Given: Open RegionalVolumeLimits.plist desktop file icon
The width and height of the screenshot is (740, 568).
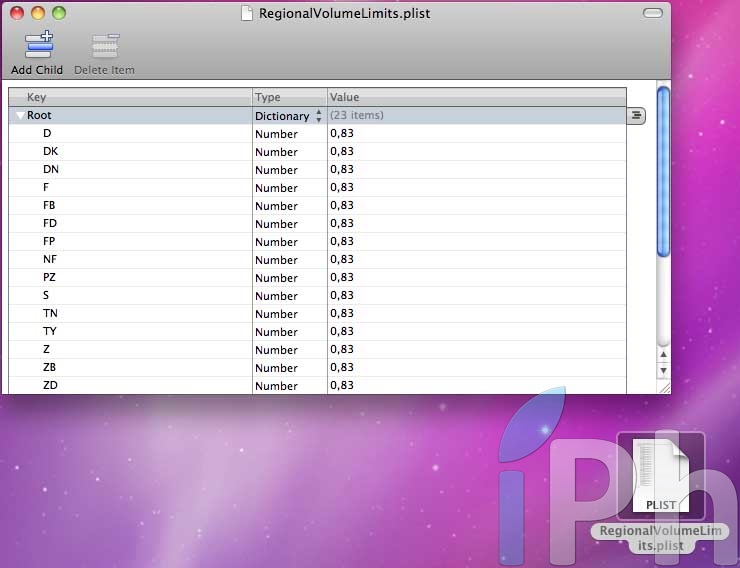Looking at the screenshot, I should pos(660,475).
